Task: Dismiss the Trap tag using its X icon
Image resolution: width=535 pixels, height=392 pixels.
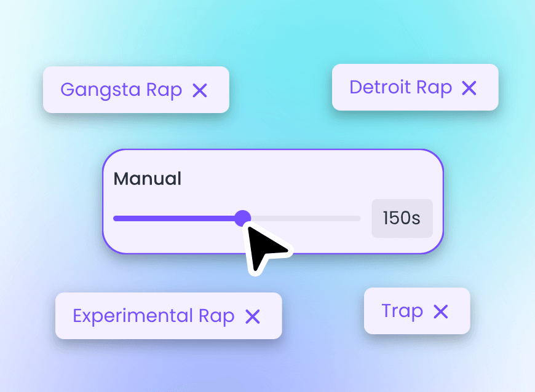Action: [441, 311]
